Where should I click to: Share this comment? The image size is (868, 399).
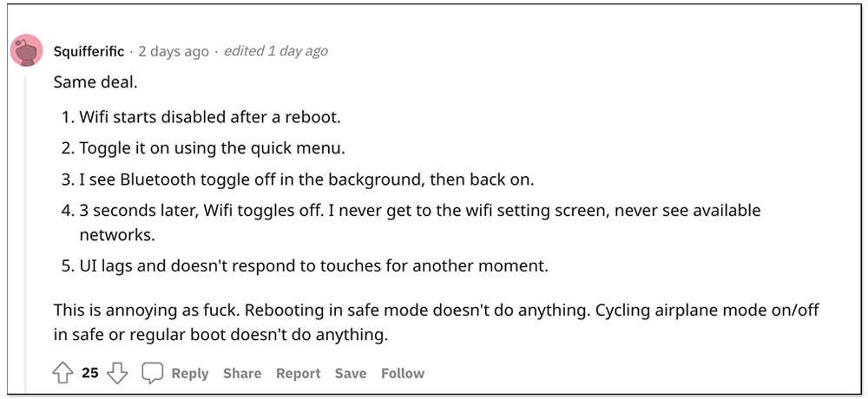[242, 374]
